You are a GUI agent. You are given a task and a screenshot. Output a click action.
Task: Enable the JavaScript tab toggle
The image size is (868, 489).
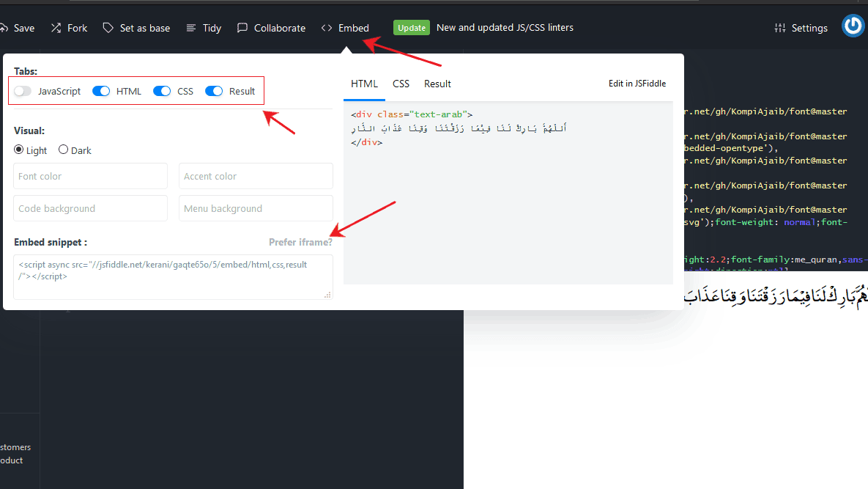[23, 91]
